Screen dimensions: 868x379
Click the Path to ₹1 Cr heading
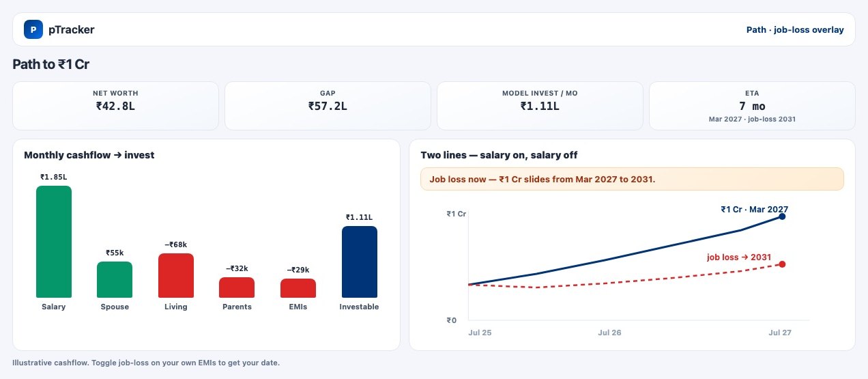51,64
